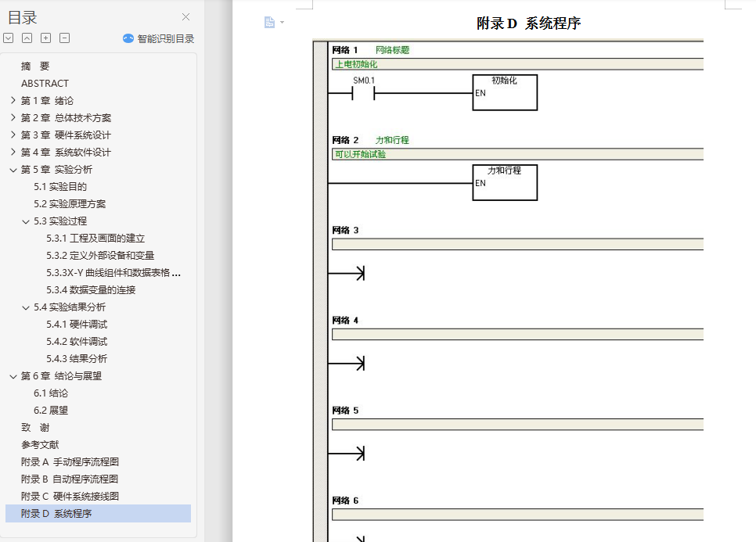Viewport: 756px width, 542px height.
Task: Open 5.3.1 工程及画面的建立
Action: (x=95, y=239)
